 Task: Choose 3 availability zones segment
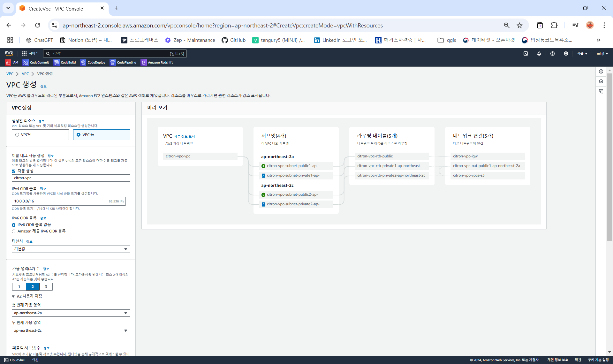point(46,287)
